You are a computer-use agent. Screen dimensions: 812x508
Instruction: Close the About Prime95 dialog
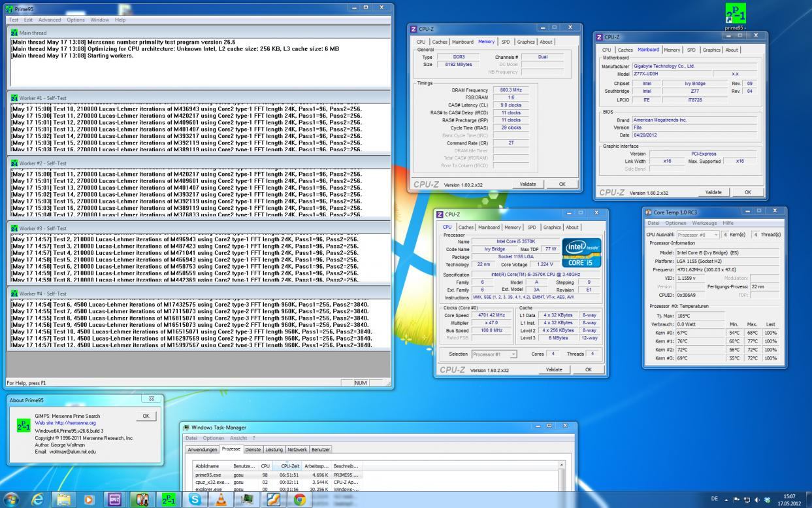pyautogui.click(x=152, y=398)
